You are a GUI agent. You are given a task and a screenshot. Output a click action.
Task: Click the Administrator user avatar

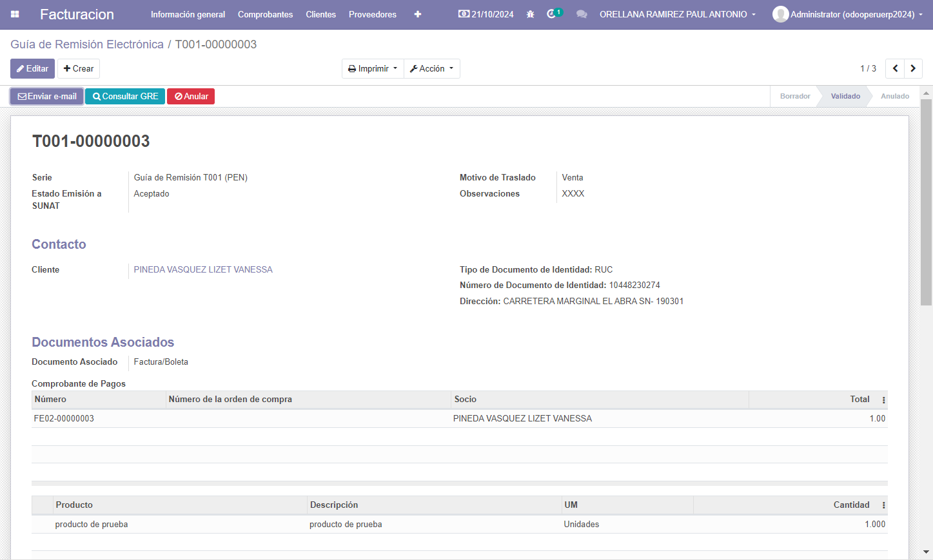click(780, 14)
